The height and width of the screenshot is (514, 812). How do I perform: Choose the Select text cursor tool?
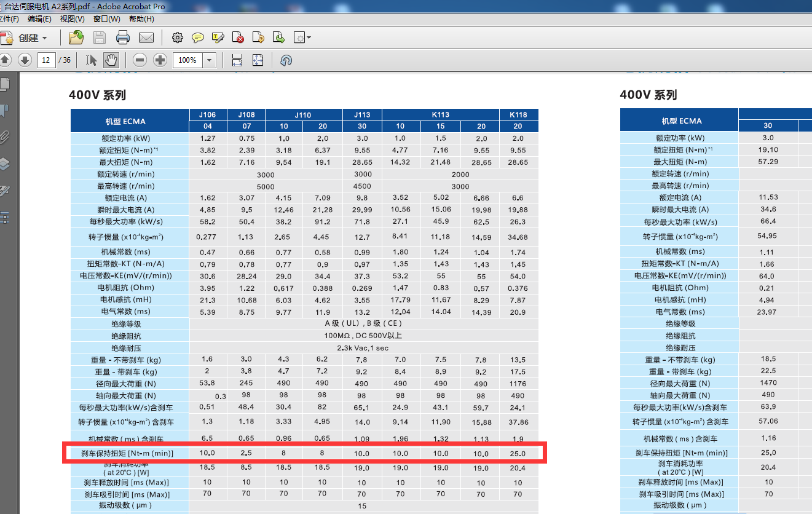point(92,60)
